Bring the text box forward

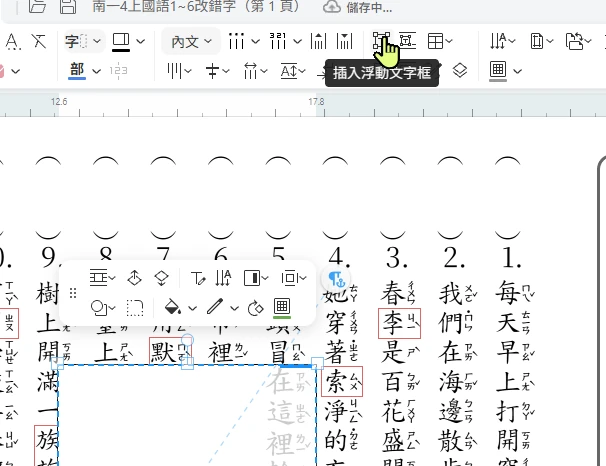click(134, 278)
